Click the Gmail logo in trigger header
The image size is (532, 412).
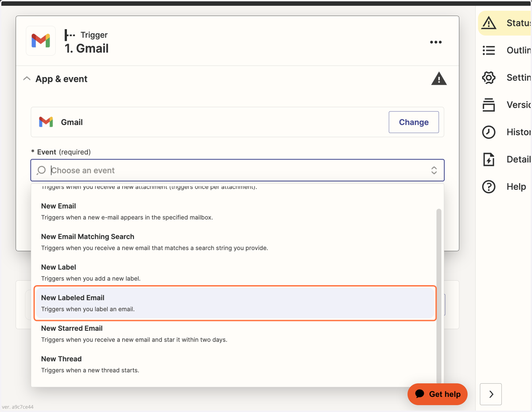41,41
